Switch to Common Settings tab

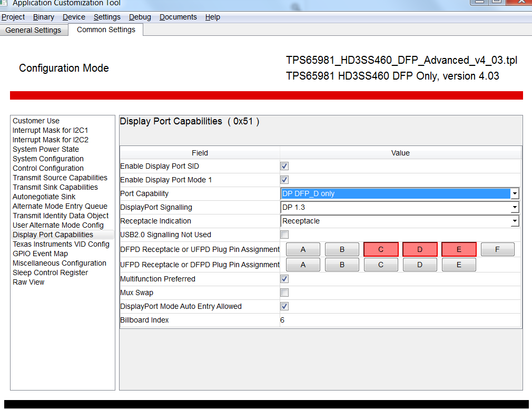tap(106, 30)
